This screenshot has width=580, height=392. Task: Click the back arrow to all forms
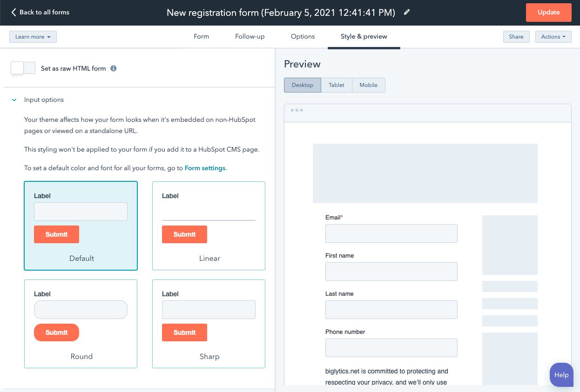tap(13, 13)
